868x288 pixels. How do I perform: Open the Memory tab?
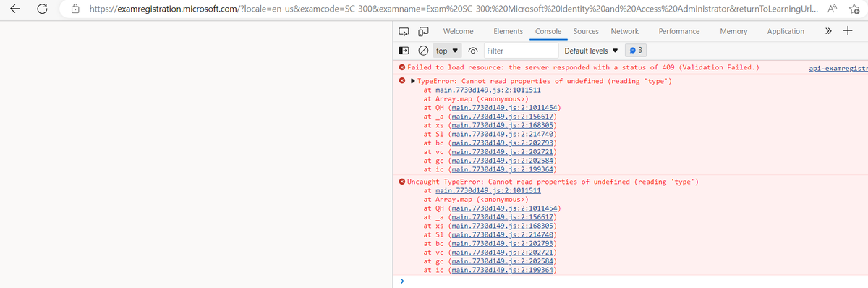pos(733,31)
